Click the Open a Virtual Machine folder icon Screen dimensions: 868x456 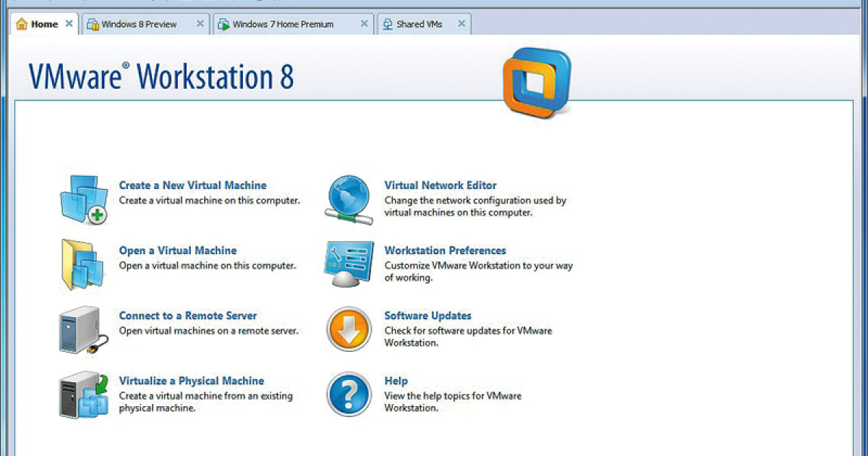tap(83, 263)
